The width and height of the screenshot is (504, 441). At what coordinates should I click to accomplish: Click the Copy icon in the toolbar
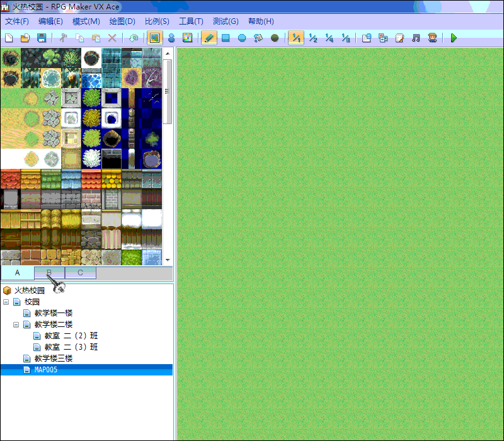point(80,38)
